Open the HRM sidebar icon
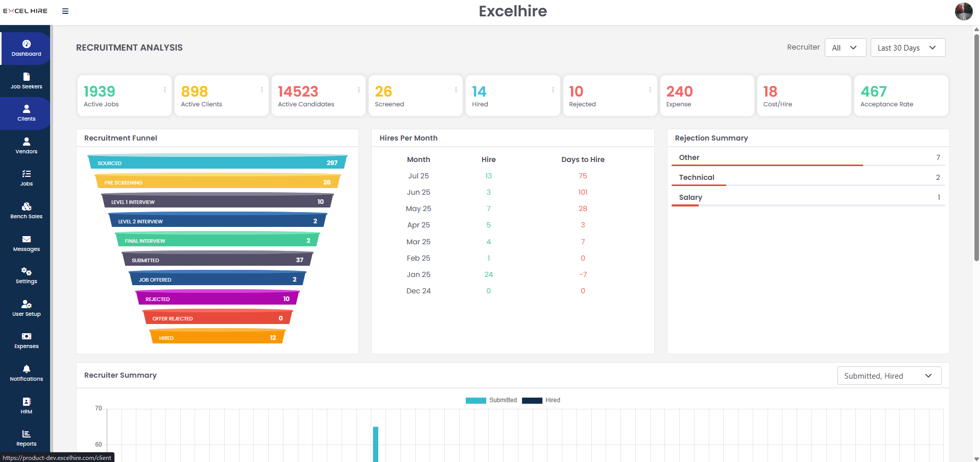This screenshot has width=980, height=462. point(27,402)
